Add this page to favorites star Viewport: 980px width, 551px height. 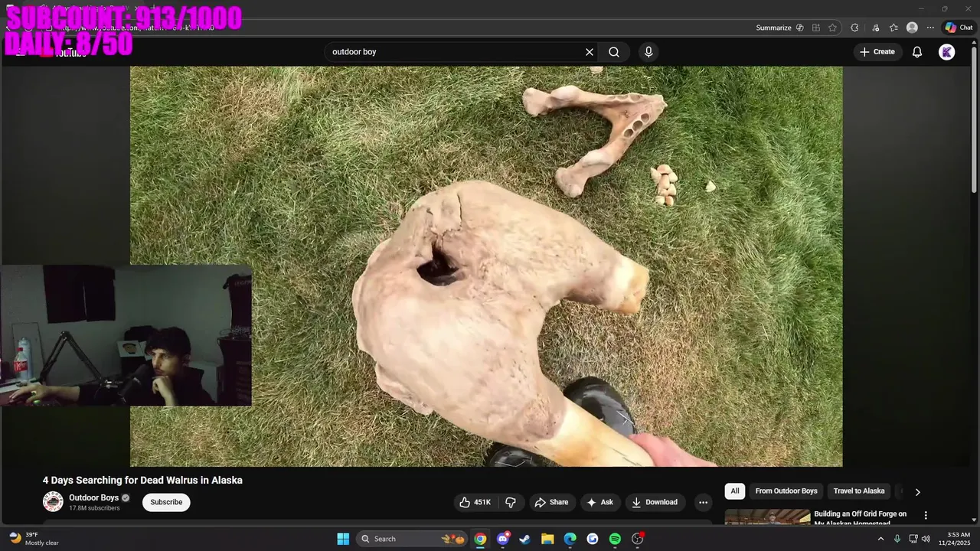(832, 28)
